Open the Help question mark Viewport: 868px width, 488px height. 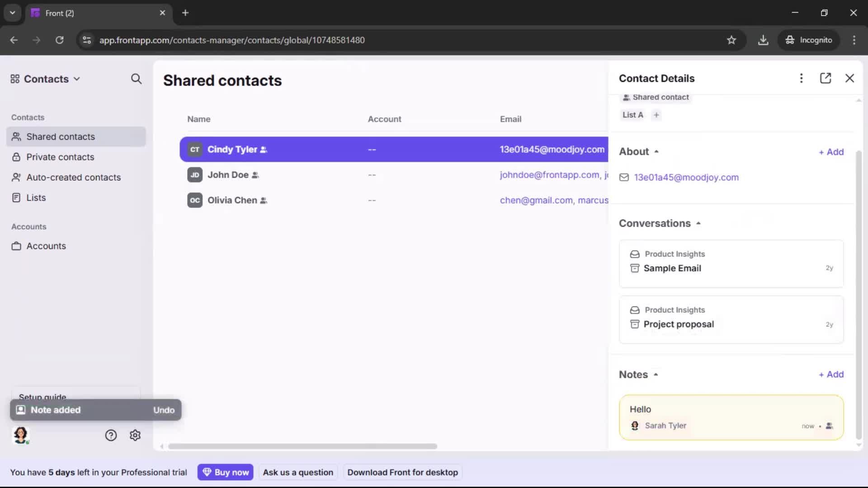pos(111,435)
